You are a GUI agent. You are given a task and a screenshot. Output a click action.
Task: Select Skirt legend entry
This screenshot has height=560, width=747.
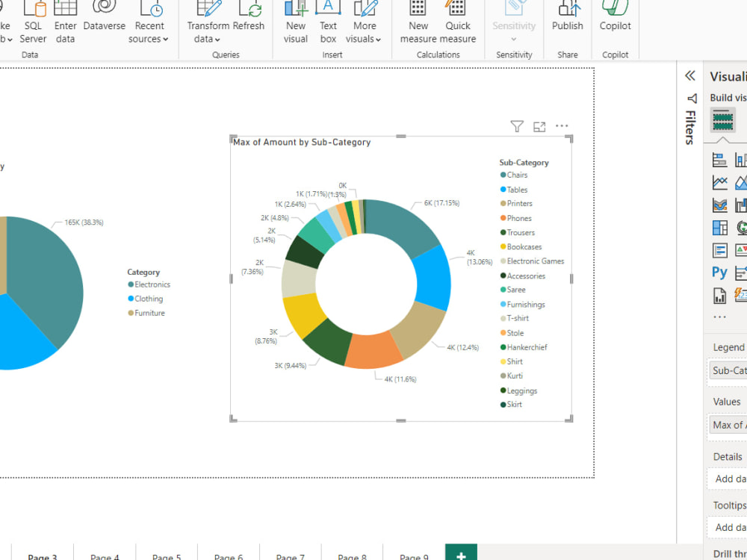(x=511, y=404)
